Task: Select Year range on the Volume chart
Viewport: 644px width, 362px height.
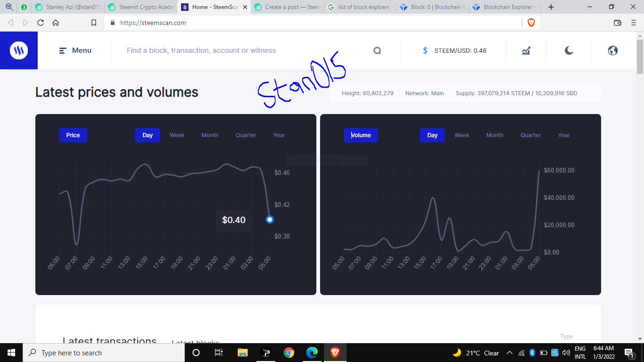Action: [x=564, y=135]
